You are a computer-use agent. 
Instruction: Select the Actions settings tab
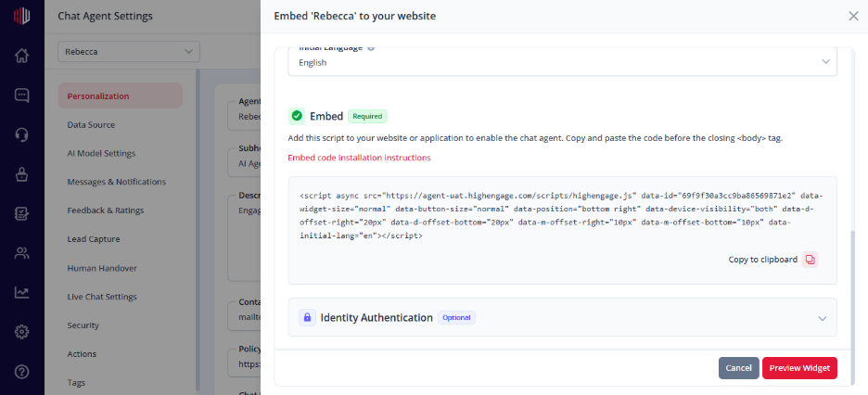82,353
